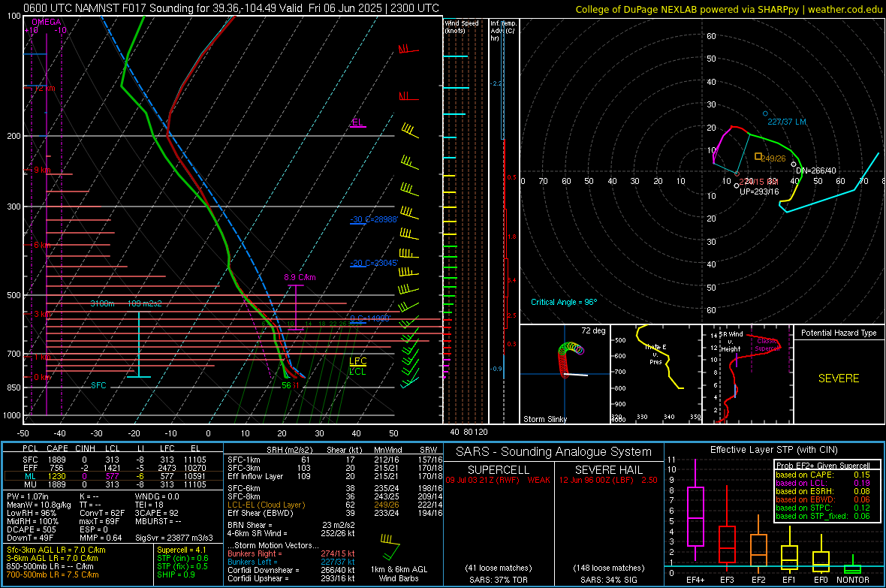This screenshot has height=588, width=886.
Task: Click the sounding title with NAMNST F017
Action: tap(231, 8)
